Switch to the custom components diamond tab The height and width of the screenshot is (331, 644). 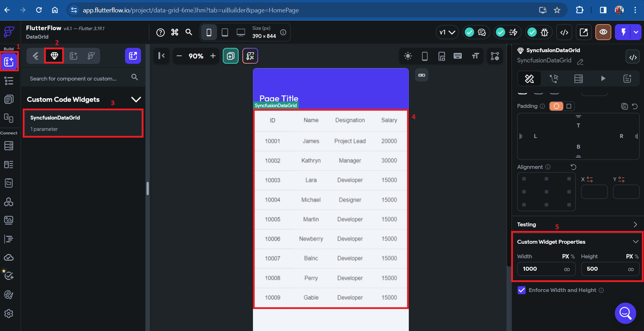(x=54, y=56)
